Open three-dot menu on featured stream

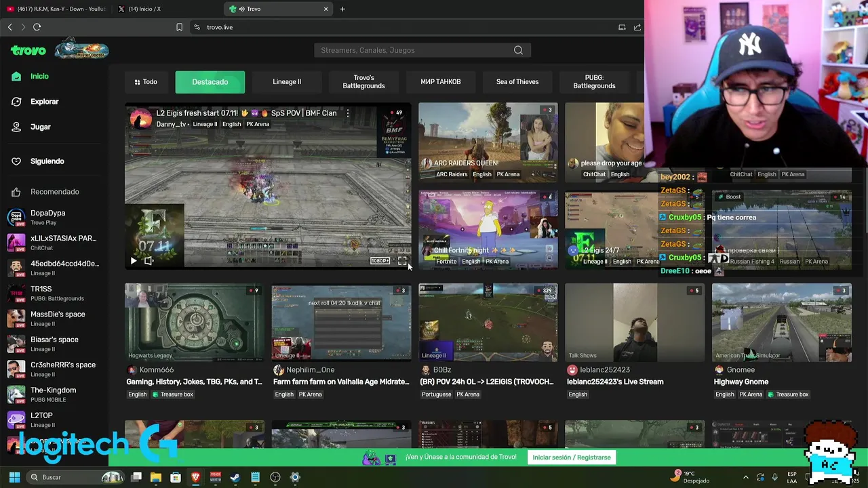click(348, 113)
